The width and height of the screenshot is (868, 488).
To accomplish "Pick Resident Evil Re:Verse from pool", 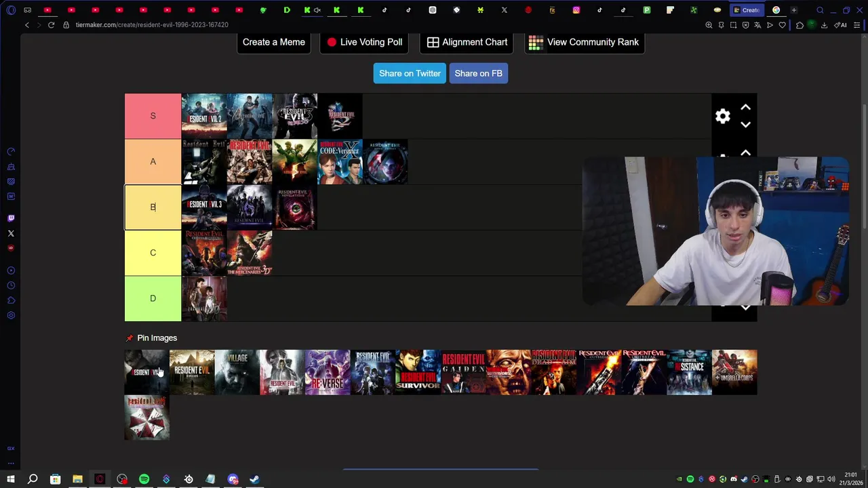I will pyautogui.click(x=328, y=372).
